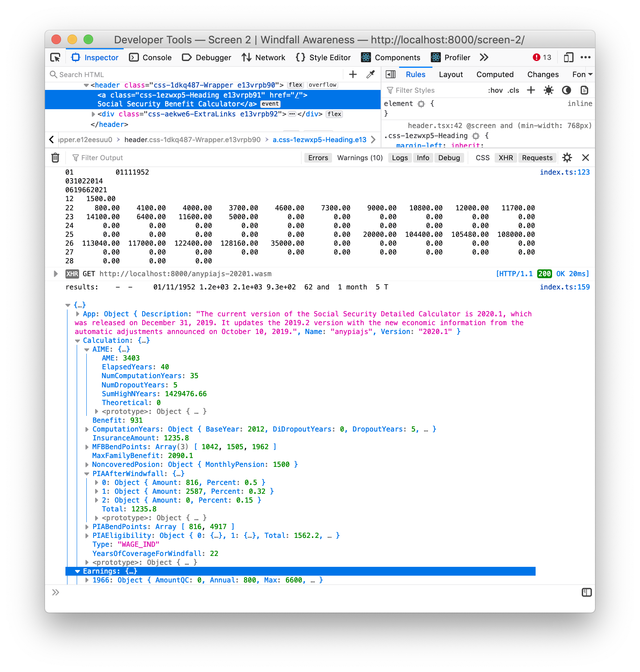Image resolution: width=640 pixels, height=672 pixels.
Task: Select the Changes sidebar tab
Action: (543, 74)
